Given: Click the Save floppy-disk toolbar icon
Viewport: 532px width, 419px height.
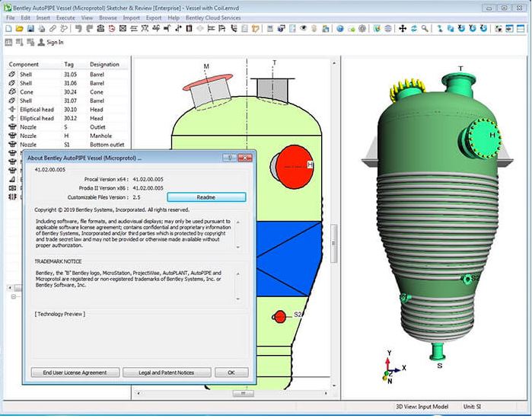Looking at the screenshot, I should pyautogui.click(x=30, y=29).
